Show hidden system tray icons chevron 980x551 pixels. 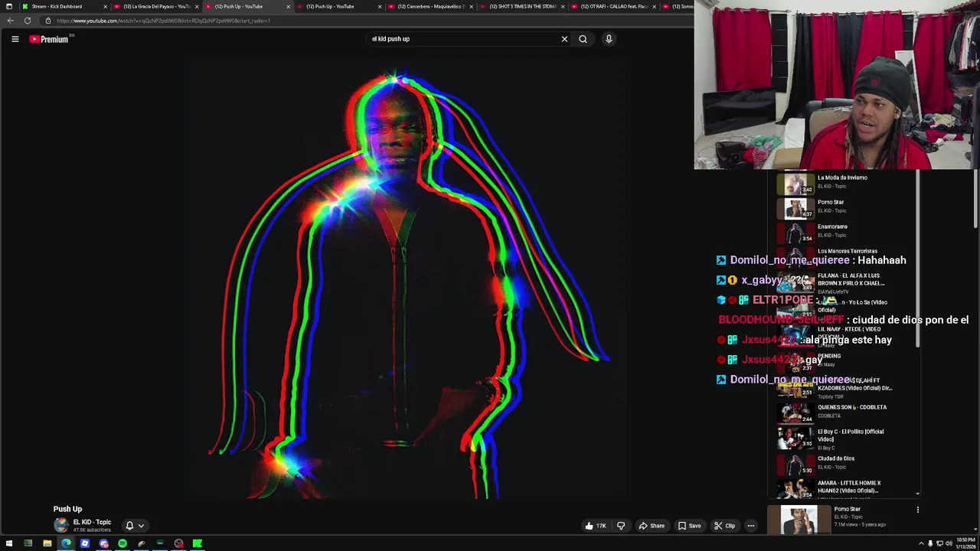921,543
